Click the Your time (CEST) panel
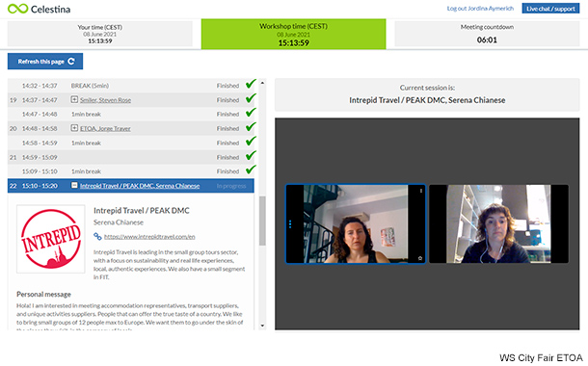 (99, 34)
